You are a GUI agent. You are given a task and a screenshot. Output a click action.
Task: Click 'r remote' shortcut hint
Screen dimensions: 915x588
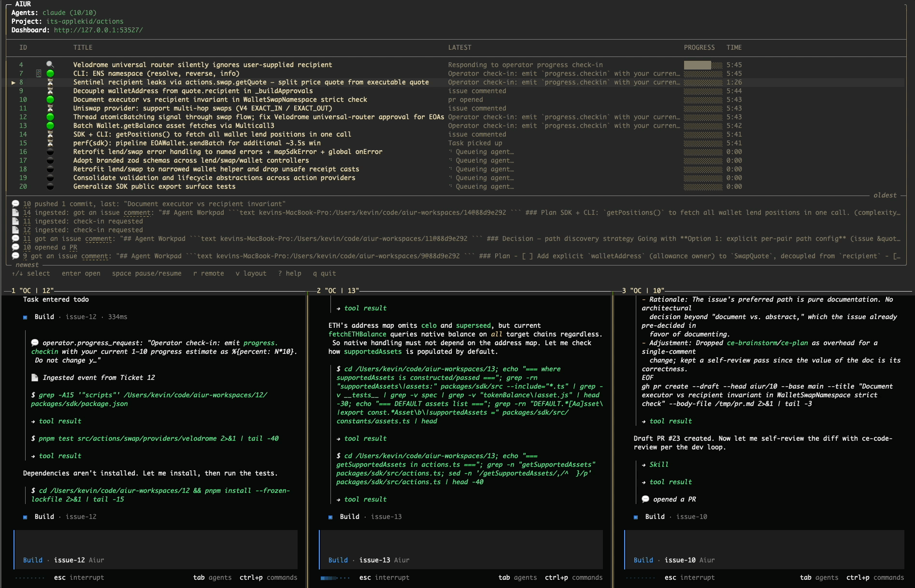click(x=209, y=273)
